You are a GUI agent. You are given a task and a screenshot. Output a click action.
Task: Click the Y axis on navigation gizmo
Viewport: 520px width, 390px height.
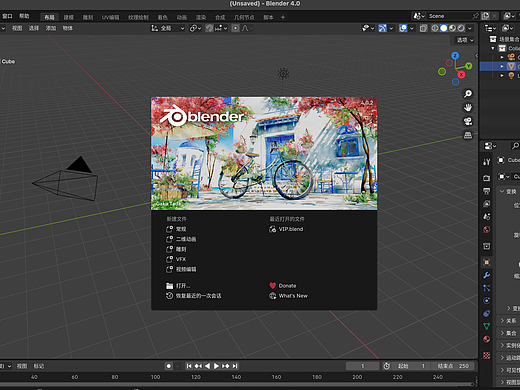pos(469,66)
